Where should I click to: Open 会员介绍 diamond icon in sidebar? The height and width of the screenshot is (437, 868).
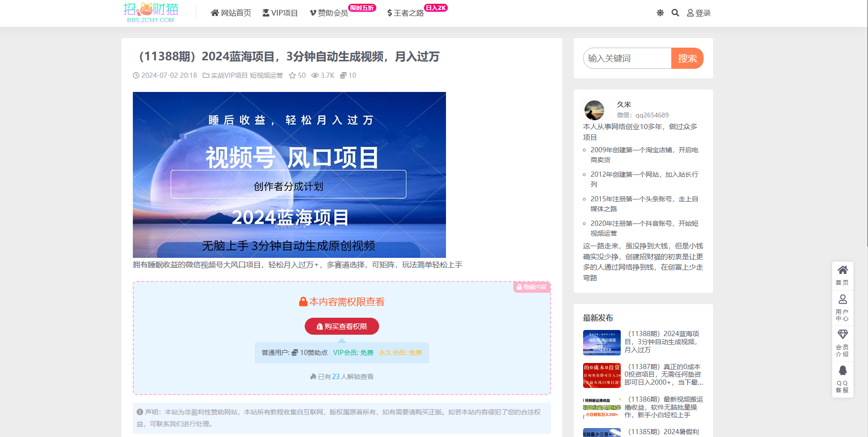[842, 342]
